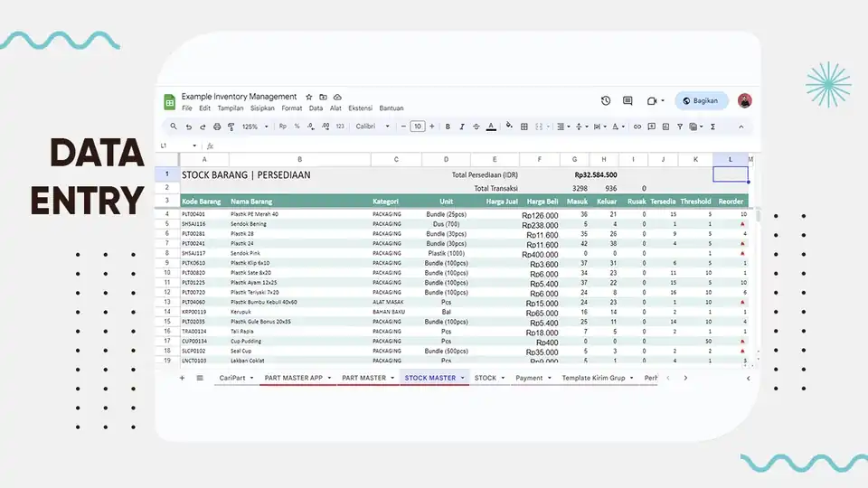The image size is (868, 488).
Task: Check cloud save status icon
Action: click(337, 97)
